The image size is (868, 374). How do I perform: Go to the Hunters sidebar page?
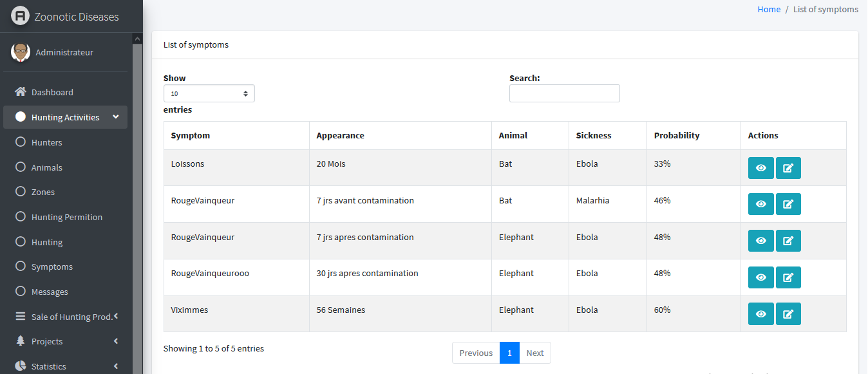point(46,142)
